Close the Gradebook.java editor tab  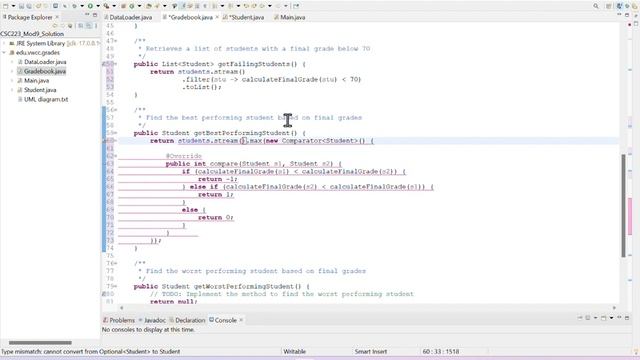[217, 17]
